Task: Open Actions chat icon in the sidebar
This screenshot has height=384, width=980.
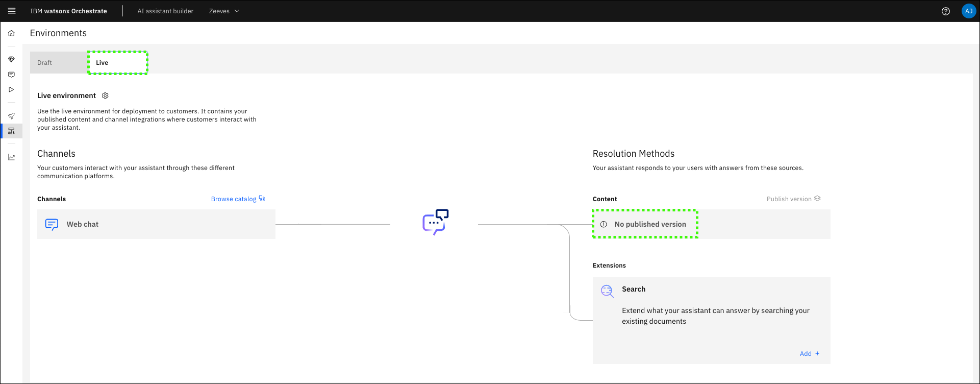Action: pos(11,75)
